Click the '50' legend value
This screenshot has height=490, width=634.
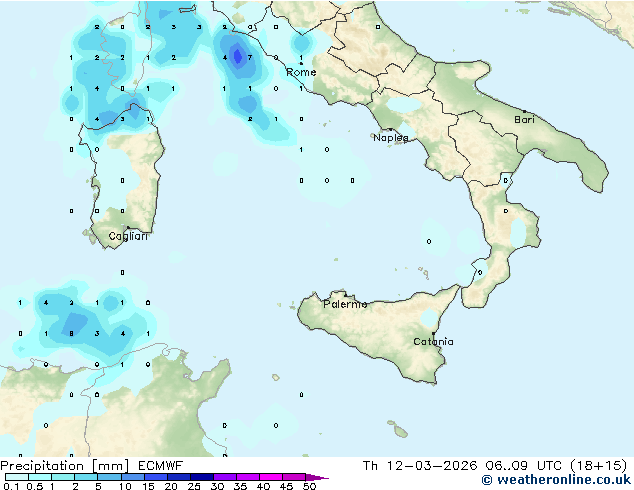point(309,486)
